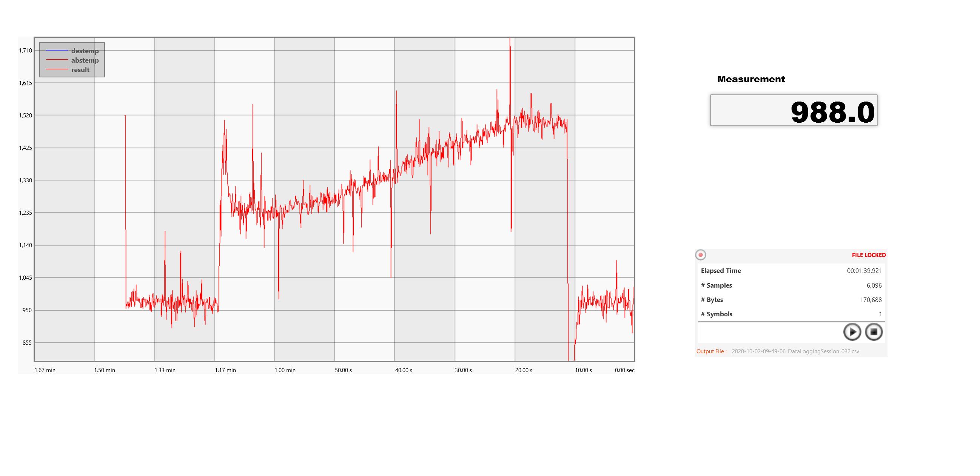Click the stop button in logging panel

click(x=874, y=332)
